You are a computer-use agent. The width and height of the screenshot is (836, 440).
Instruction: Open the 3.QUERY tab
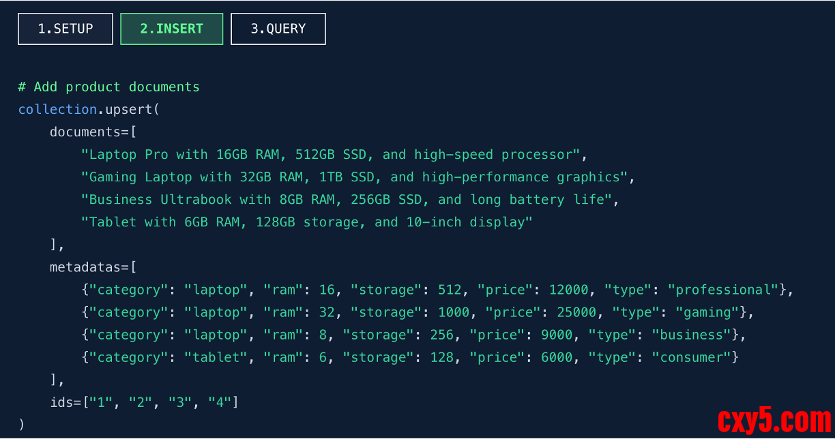coord(278,29)
